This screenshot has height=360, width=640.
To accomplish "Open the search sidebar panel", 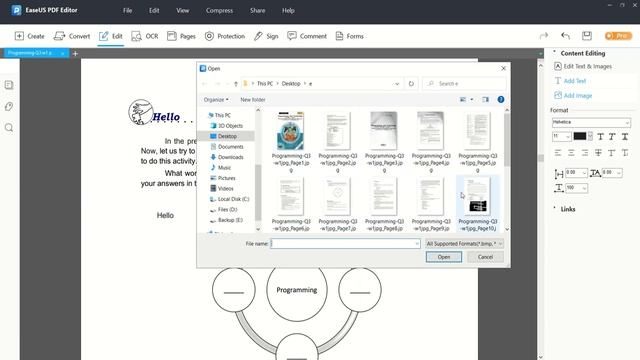I will click(9, 128).
